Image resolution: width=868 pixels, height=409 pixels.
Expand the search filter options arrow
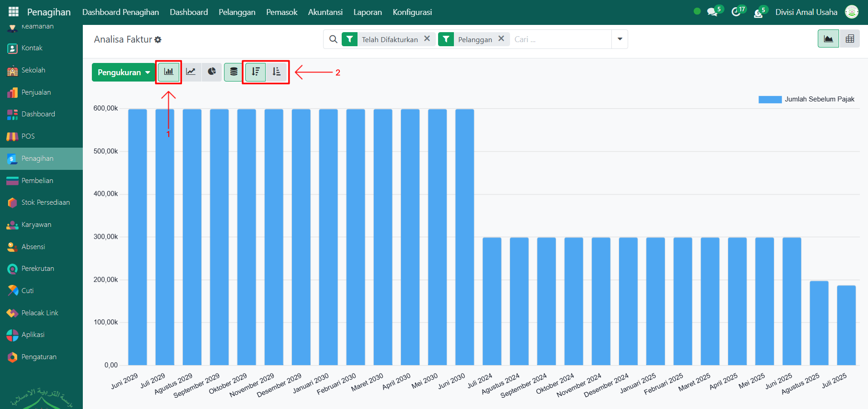[620, 39]
